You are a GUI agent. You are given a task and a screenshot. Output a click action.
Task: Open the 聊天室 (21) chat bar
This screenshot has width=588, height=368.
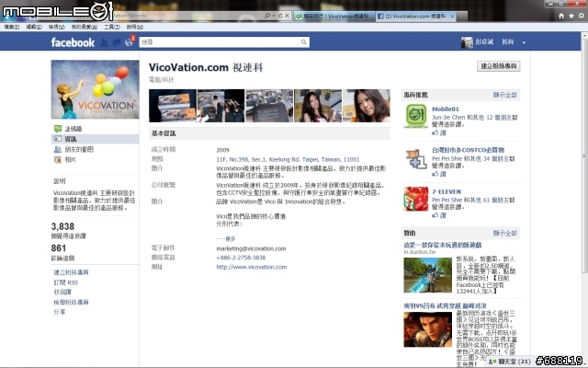pyautogui.click(x=510, y=362)
